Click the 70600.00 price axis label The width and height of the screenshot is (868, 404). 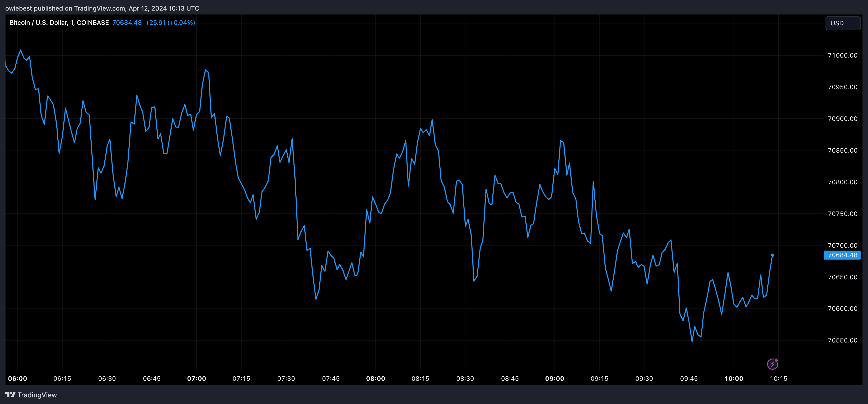coord(843,309)
